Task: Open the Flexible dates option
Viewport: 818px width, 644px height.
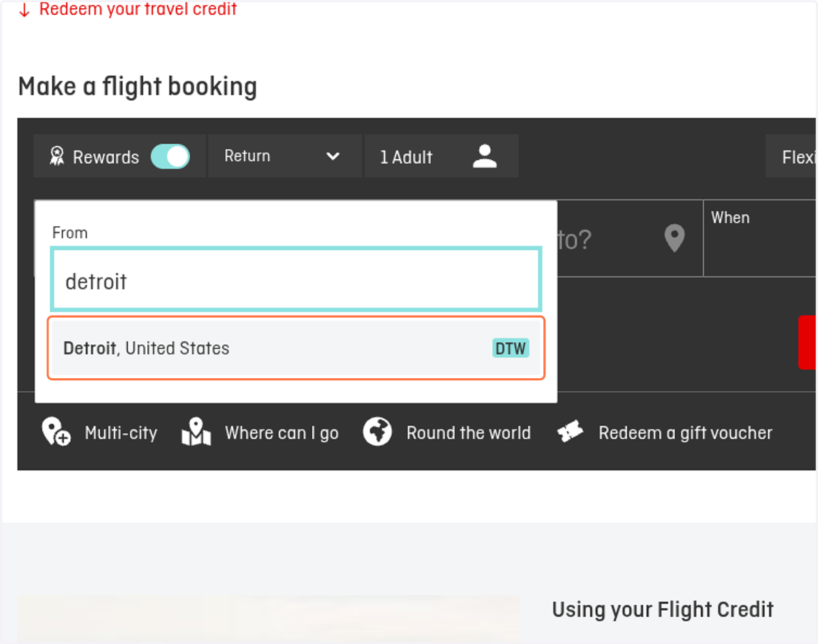Action: click(791, 157)
